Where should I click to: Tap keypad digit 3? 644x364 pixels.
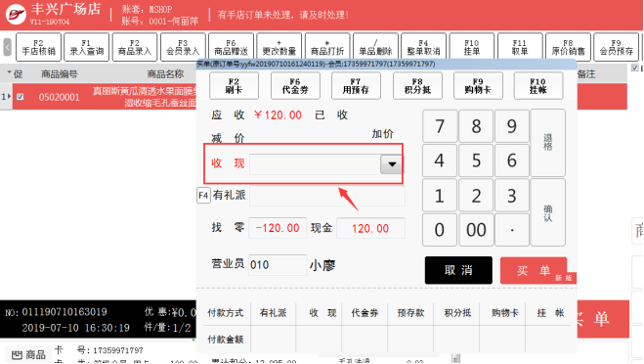(512, 196)
